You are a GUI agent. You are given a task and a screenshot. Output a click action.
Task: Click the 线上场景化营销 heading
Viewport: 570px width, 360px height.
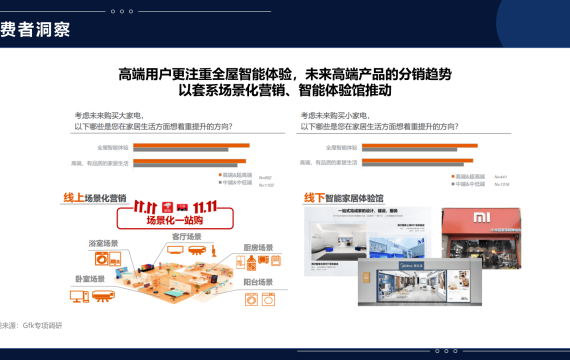pos(95,198)
